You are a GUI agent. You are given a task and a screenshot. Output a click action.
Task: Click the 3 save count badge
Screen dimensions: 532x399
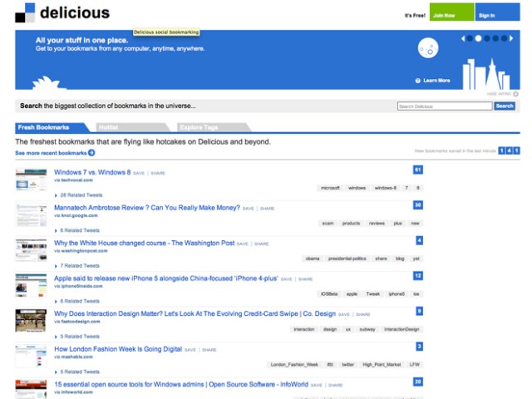coord(419,347)
